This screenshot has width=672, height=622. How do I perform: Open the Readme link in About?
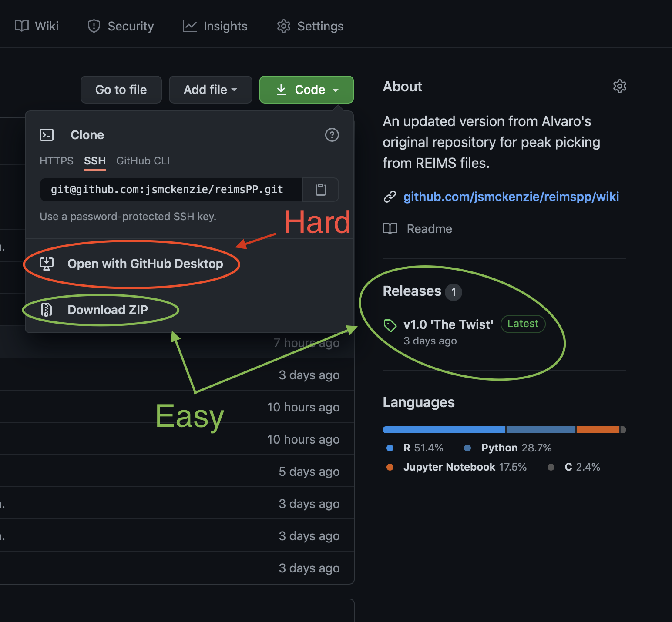[429, 229]
